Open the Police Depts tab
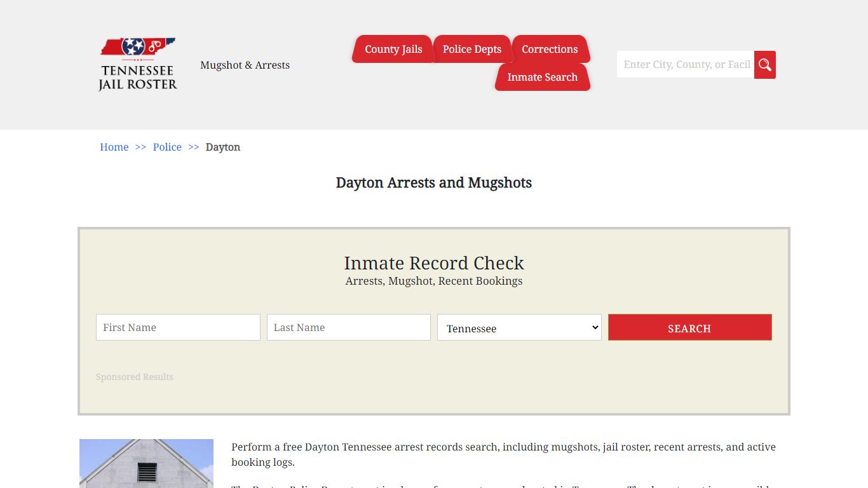 point(472,49)
